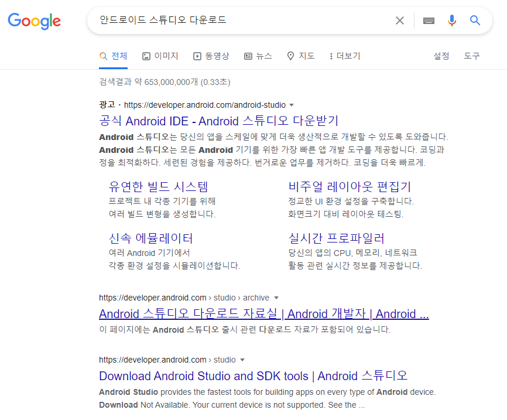This screenshot has height=420, width=507.
Task: Select the 전체 tab
Action: point(113,56)
